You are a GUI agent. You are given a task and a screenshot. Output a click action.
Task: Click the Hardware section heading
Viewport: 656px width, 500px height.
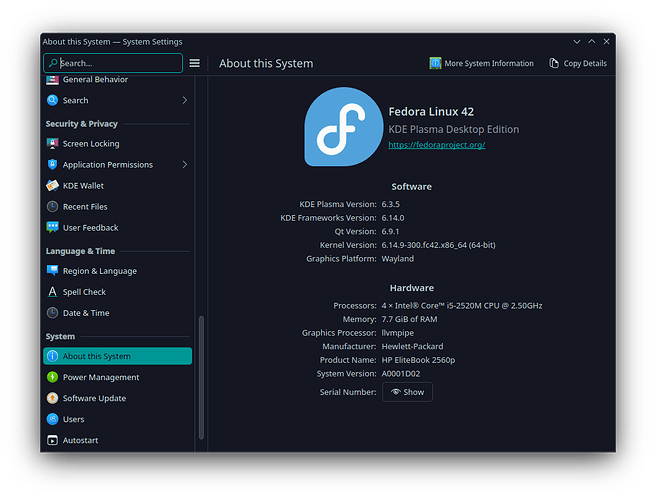click(412, 288)
